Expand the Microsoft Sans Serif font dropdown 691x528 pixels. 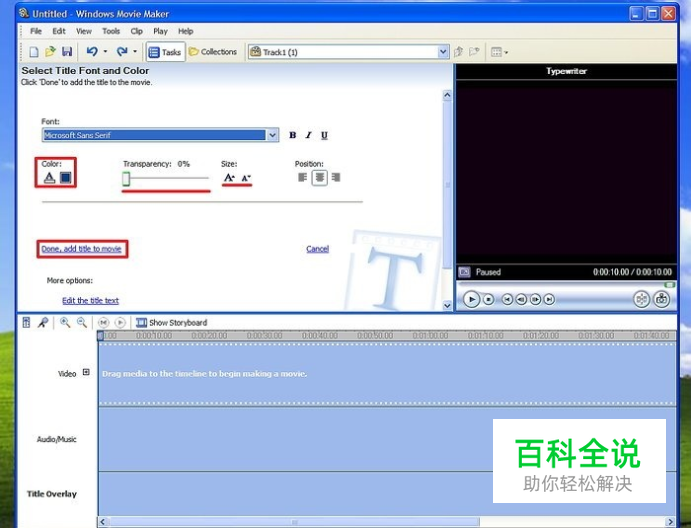272,135
